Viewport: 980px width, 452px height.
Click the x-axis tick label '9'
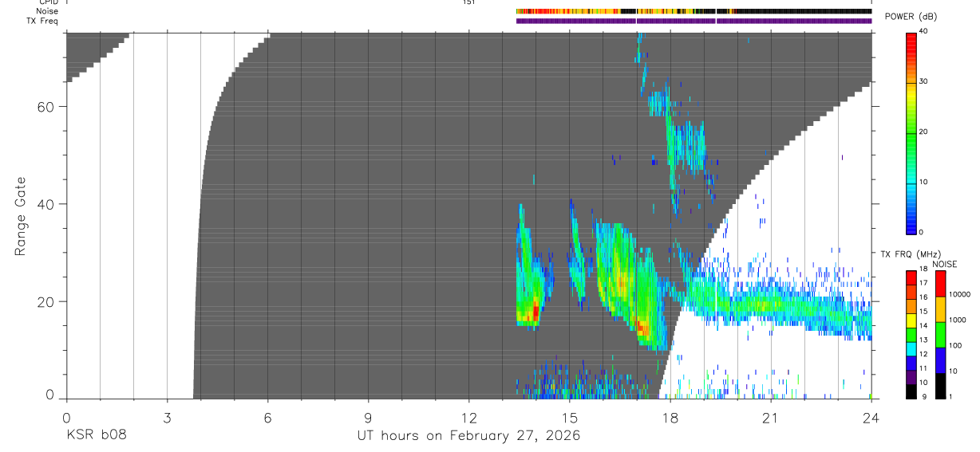pyautogui.click(x=368, y=417)
